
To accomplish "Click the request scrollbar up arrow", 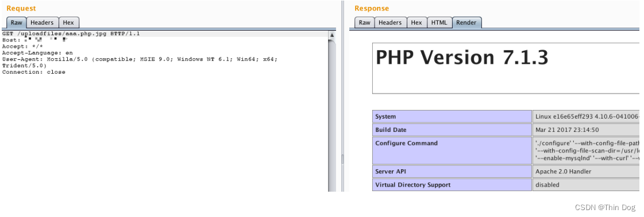I will (x=332, y=36).
